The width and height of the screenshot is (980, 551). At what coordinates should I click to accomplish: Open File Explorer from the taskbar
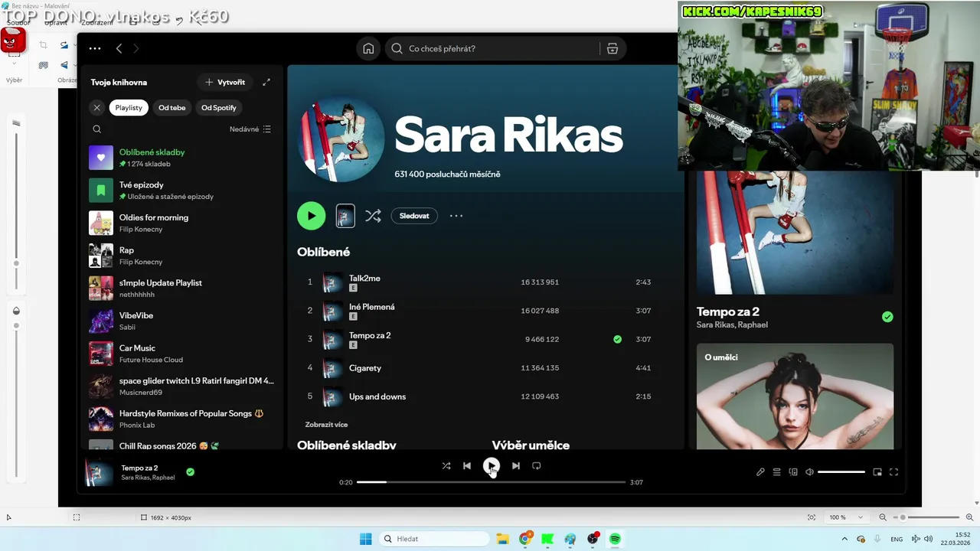click(x=502, y=539)
